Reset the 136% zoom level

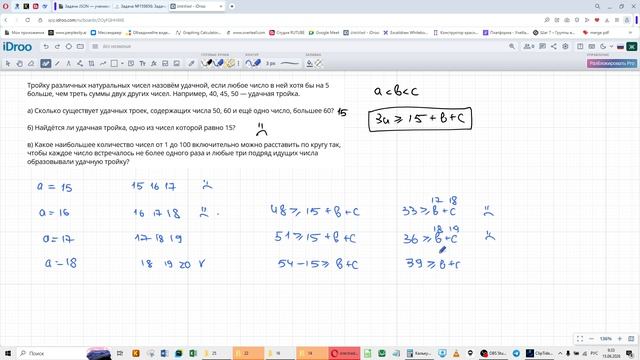[x=605, y=339]
